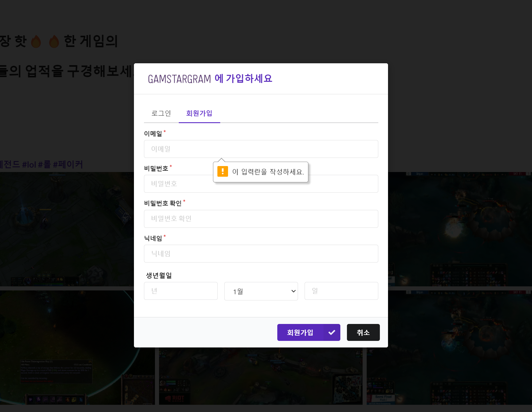Click the 일 day input field
532x412 pixels.
click(x=341, y=291)
